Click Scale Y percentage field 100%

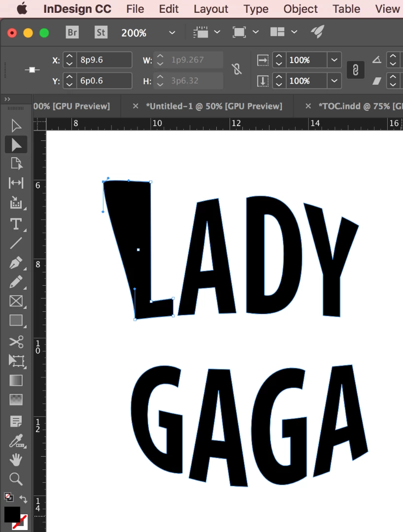pyautogui.click(x=306, y=81)
